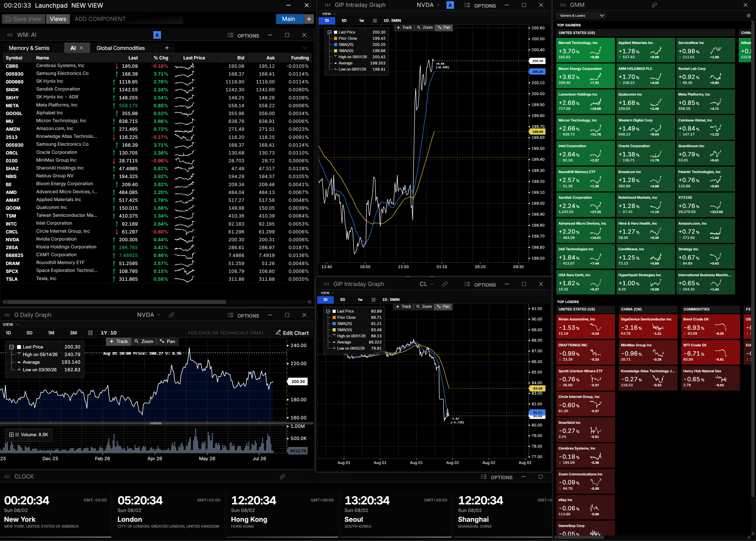Add a new watchlist tab with the plus icon
The image size is (756, 541).
(167, 48)
